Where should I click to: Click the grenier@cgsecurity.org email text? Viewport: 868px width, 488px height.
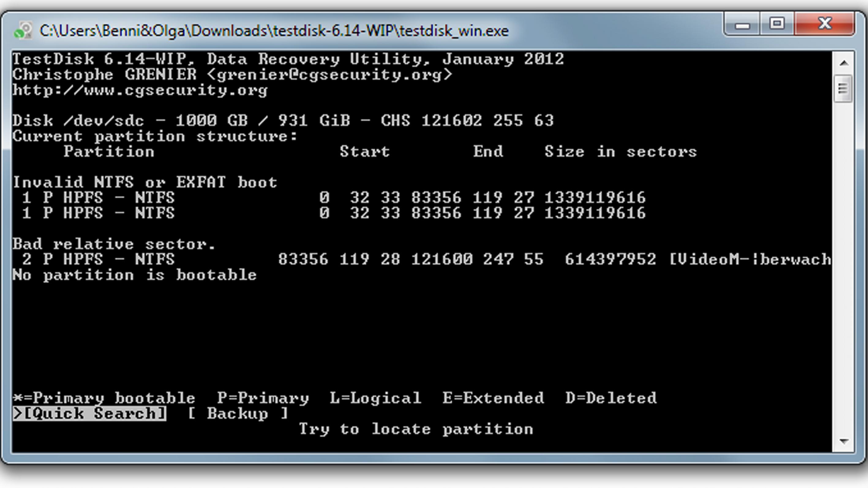(x=329, y=75)
